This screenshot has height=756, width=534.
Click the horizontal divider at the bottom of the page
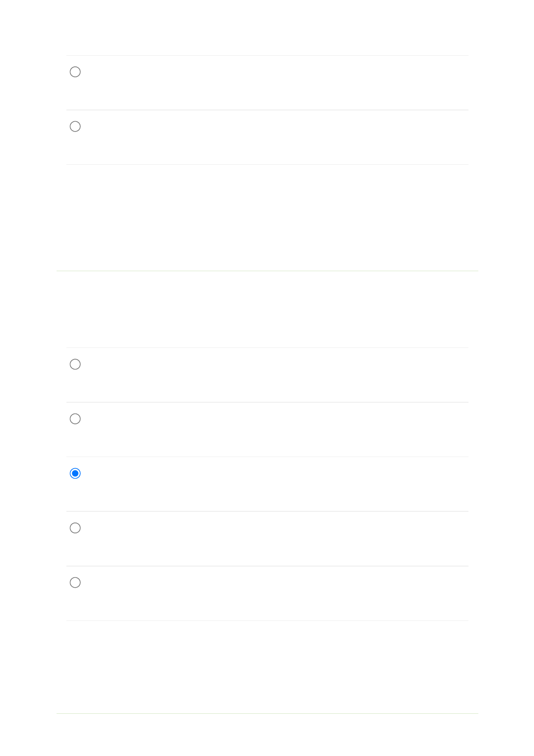(267, 713)
